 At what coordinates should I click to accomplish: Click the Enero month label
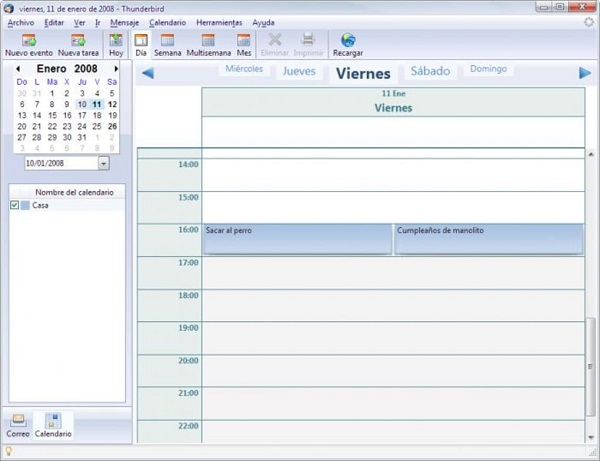[x=51, y=69]
